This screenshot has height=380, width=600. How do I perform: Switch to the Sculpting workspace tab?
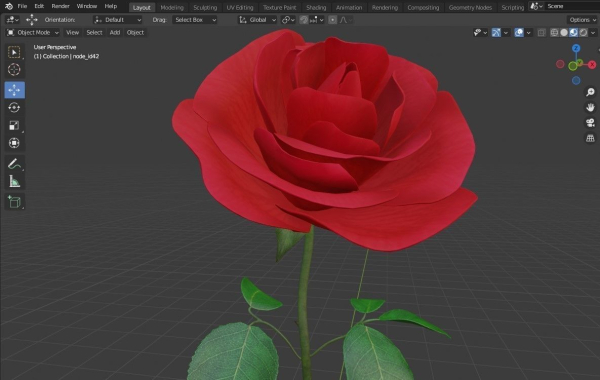(205, 7)
